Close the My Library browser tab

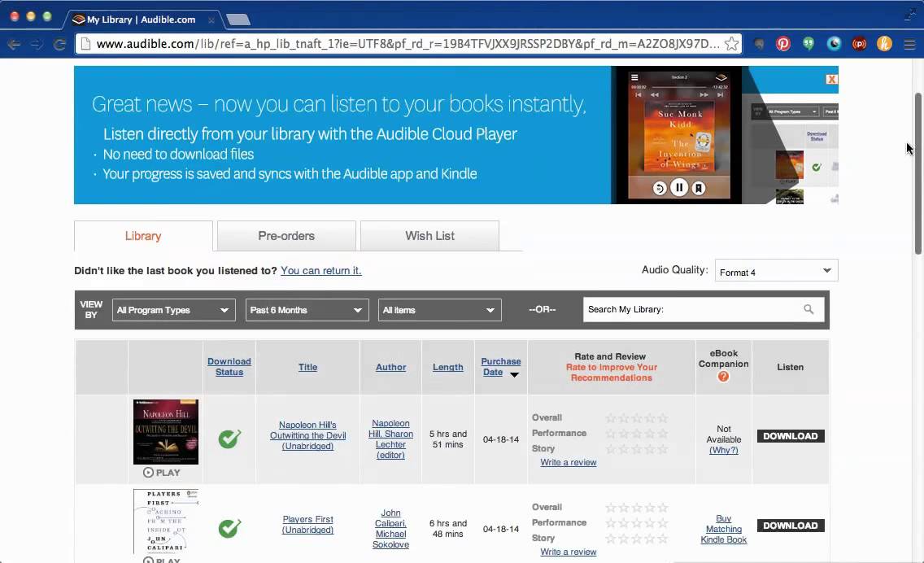click(211, 20)
